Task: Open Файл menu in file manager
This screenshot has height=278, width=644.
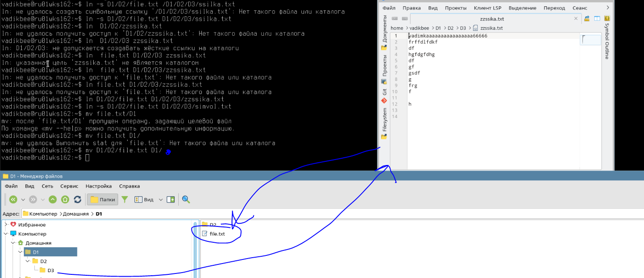Action: coord(11,186)
